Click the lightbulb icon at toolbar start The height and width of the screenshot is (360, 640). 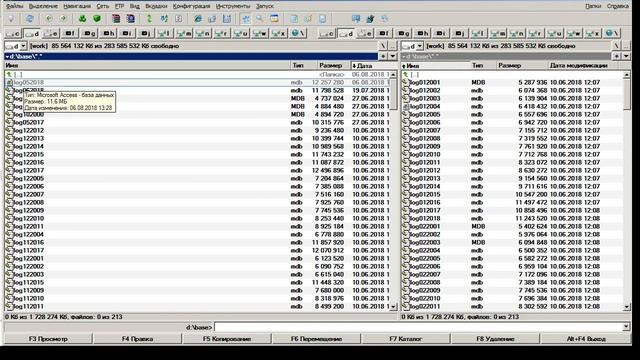(x=11, y=19)
